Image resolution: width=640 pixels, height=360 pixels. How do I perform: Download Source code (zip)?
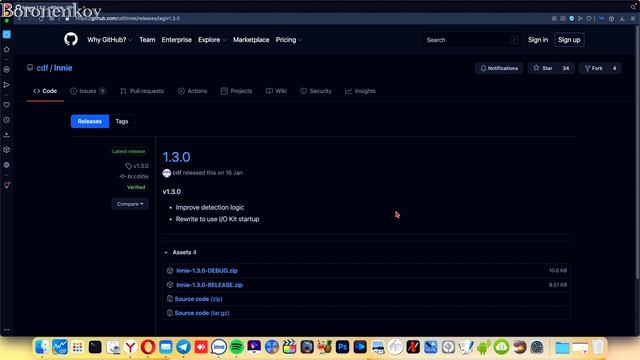[x=198, y=299]
